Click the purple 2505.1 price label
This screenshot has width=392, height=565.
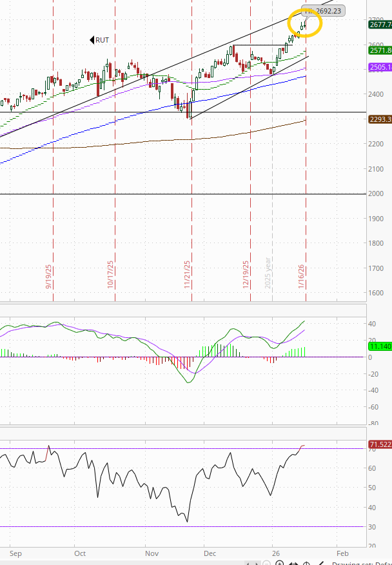coord(380,67)
